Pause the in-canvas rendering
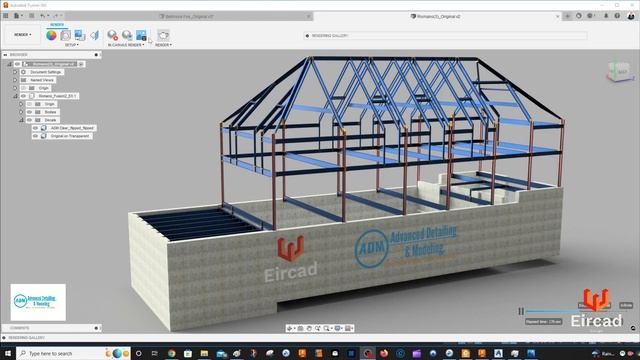The height and width of the screenshot is (360, 640). [x=521, y=311]
